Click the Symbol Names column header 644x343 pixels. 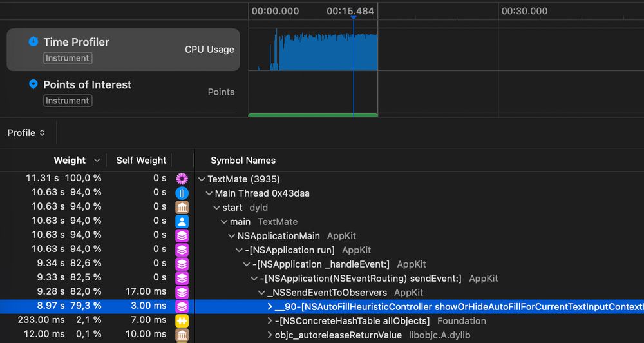(243, 160)
